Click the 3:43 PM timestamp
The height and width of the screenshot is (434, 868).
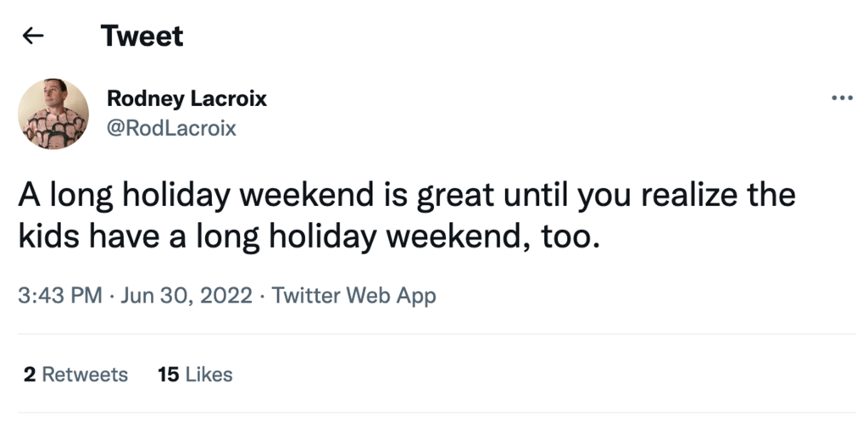59,296
